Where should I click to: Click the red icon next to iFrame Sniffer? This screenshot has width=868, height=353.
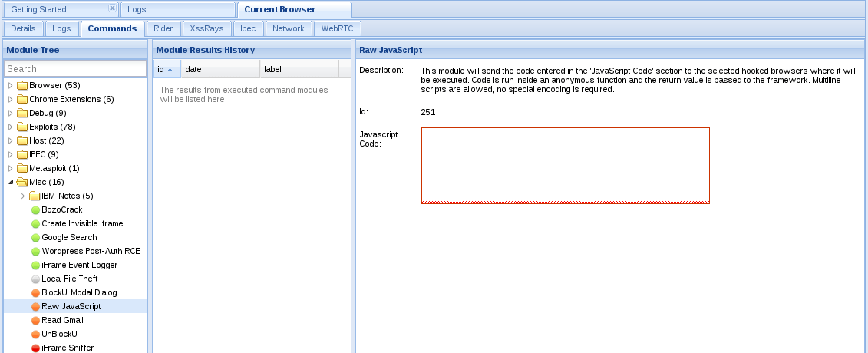tap(35, 348)
